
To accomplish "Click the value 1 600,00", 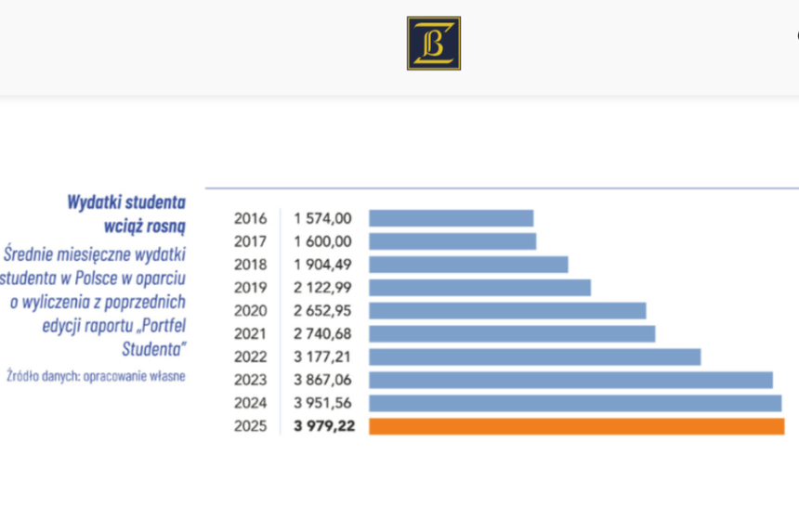I will pos(322,241).
